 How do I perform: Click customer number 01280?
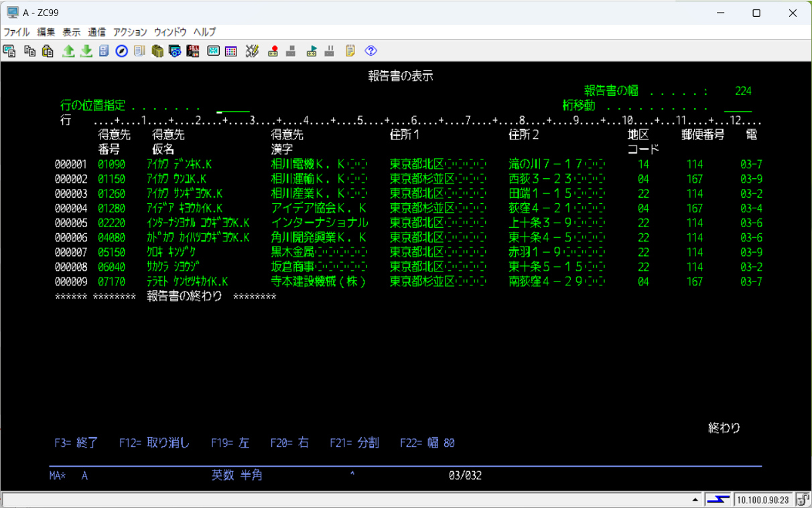click(x=111, y=208)
